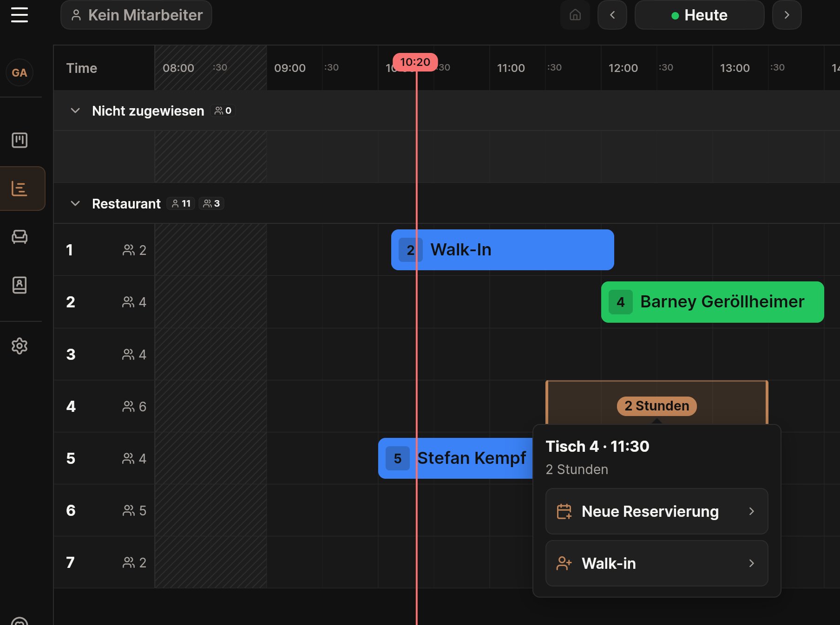Select table row 3
Viewport: 840px width, 625px height.
(x=104, y=354)
